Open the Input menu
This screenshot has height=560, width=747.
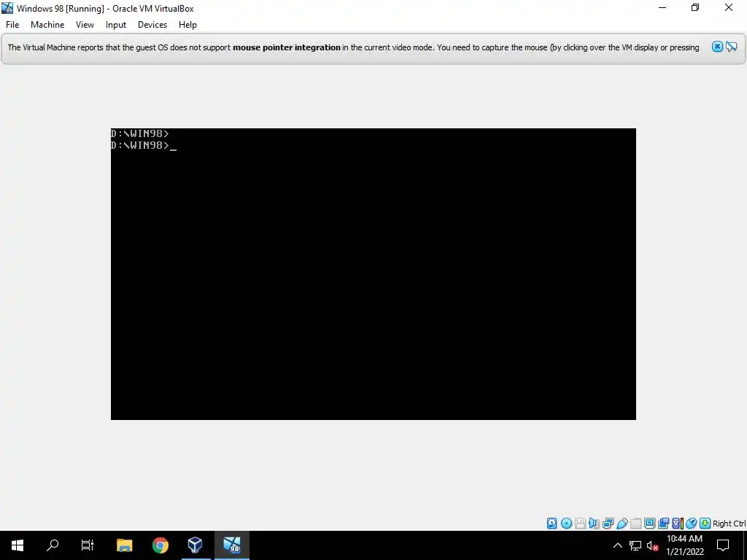(116, 25)
